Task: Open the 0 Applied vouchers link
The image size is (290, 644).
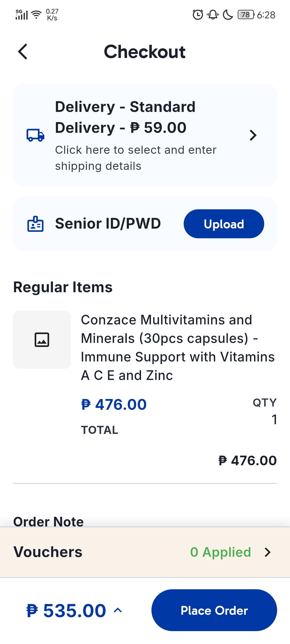Action: pos(221,552)
